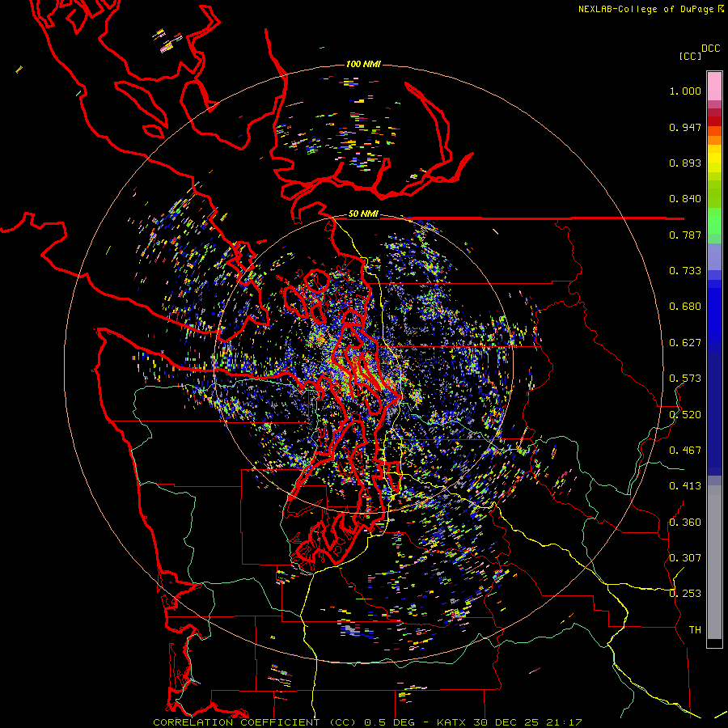Click the TH threshold legend label
Image resolution: width=728 pixels, height=728 pixels.
[x=695, y=630]
